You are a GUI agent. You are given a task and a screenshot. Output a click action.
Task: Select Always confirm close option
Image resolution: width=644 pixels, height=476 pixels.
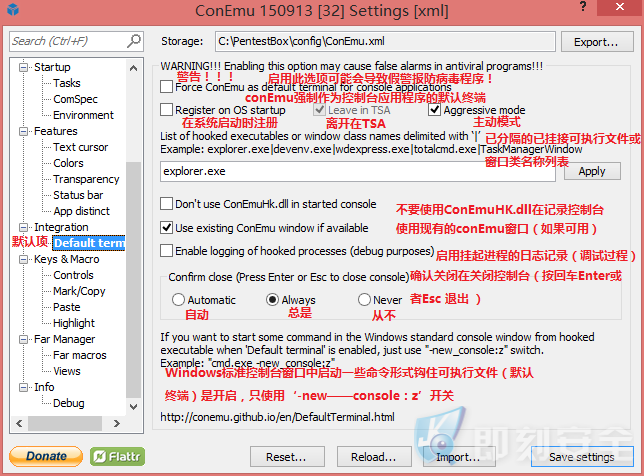[272, 299]
